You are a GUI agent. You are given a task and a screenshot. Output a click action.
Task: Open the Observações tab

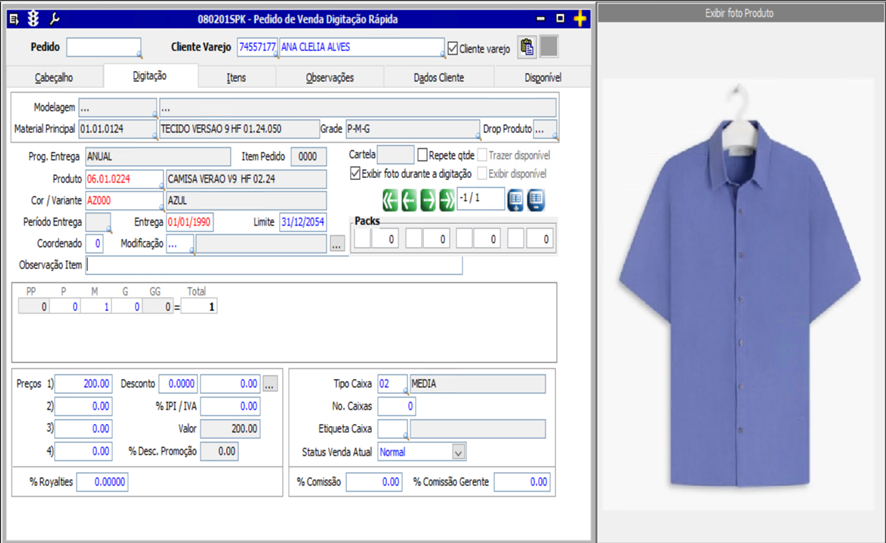point(330,77)
